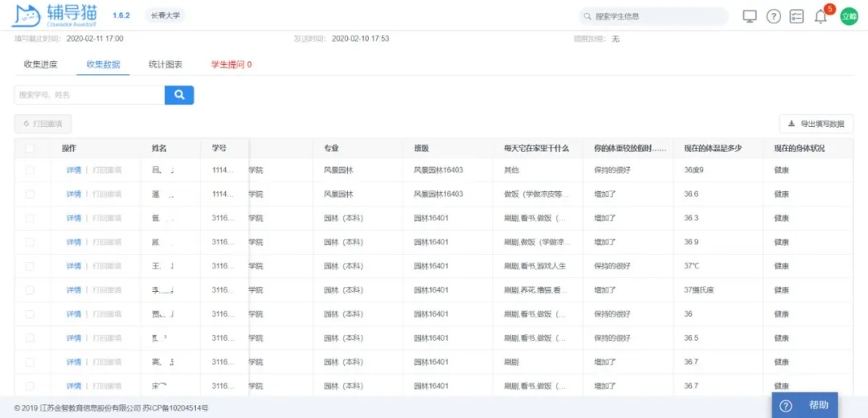868x418 pixels.
Task: Open the 学生提问 0 tab
Action: tap(231, 65)
